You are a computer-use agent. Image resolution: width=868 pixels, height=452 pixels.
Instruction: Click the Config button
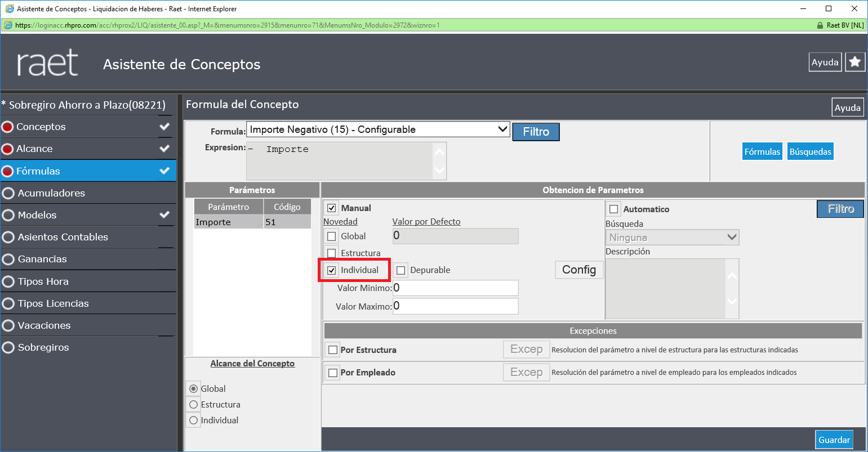tap(579, 270)
